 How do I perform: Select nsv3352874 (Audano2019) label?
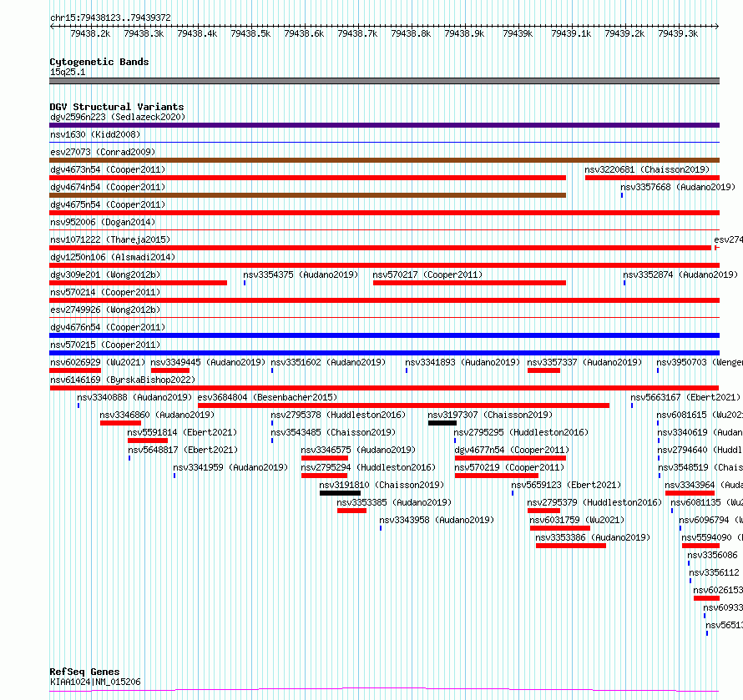[x=680, y=274]
